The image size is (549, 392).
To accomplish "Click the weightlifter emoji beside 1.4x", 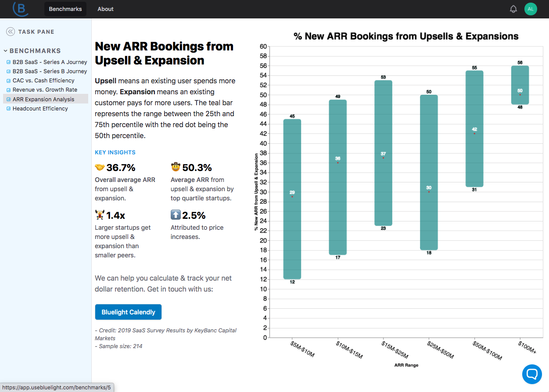I will point(100,215).
